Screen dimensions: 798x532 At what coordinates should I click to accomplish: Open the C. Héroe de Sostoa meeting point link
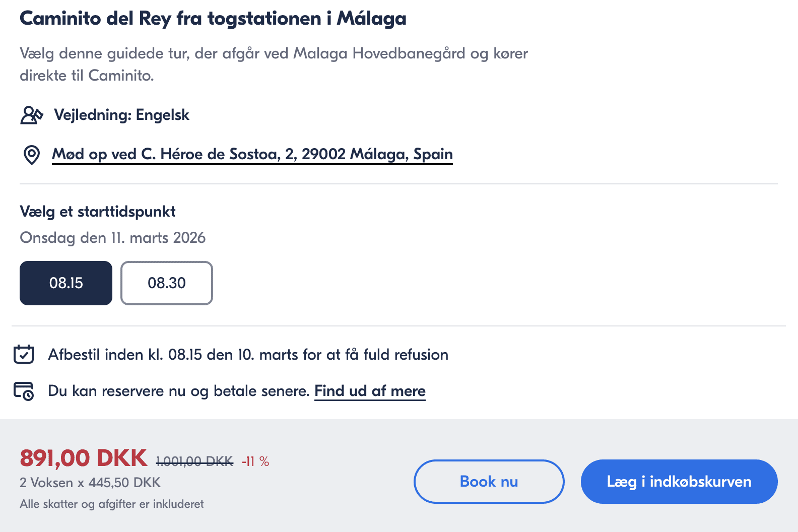coord(252,154)
